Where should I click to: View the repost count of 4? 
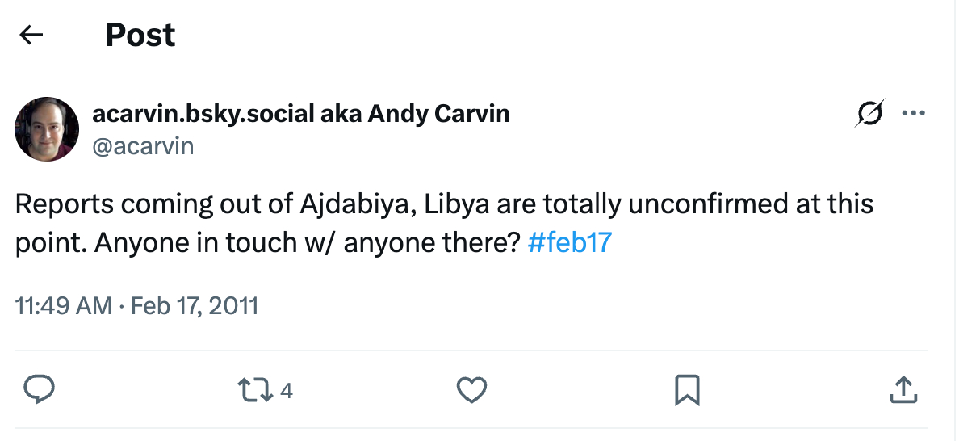click(x=286, y=392)
